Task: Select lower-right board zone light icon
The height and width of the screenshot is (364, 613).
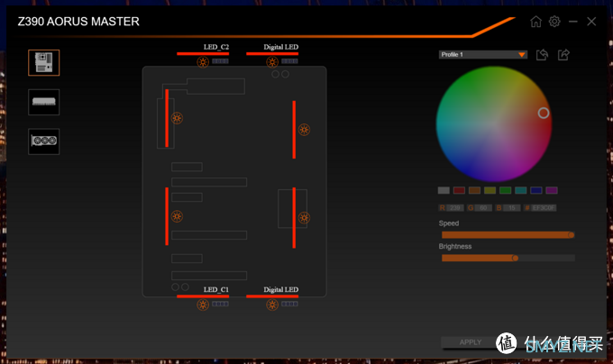Action: [304, 217]
